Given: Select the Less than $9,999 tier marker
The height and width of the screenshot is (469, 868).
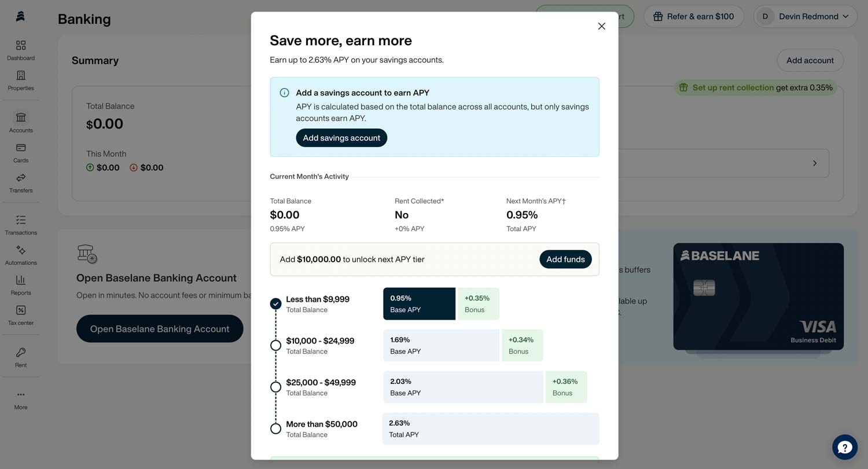Looking at the screenshot, I should (x=275, y=303).
